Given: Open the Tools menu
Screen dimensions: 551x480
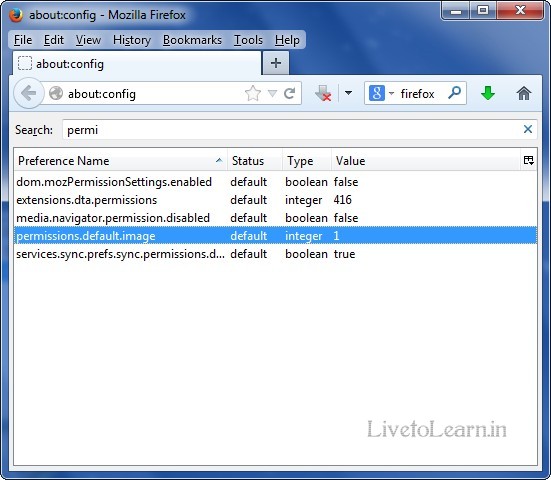Looking at the screenshot, I should click(x=248, y=40).
